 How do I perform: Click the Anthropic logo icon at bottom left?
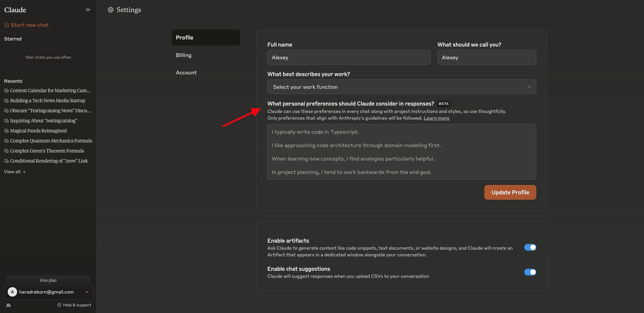point(8,305)
